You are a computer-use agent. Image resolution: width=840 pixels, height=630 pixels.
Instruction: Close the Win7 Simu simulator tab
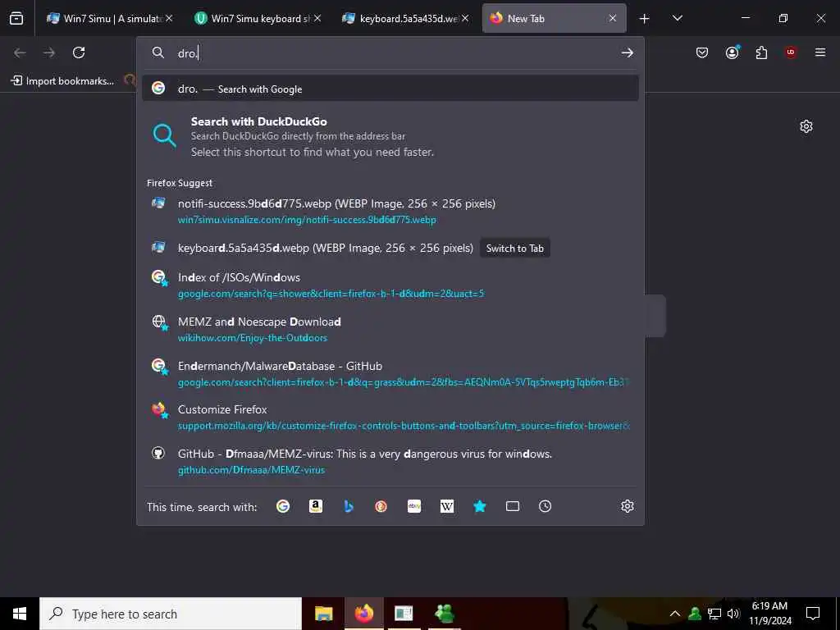tap(169, 18)
